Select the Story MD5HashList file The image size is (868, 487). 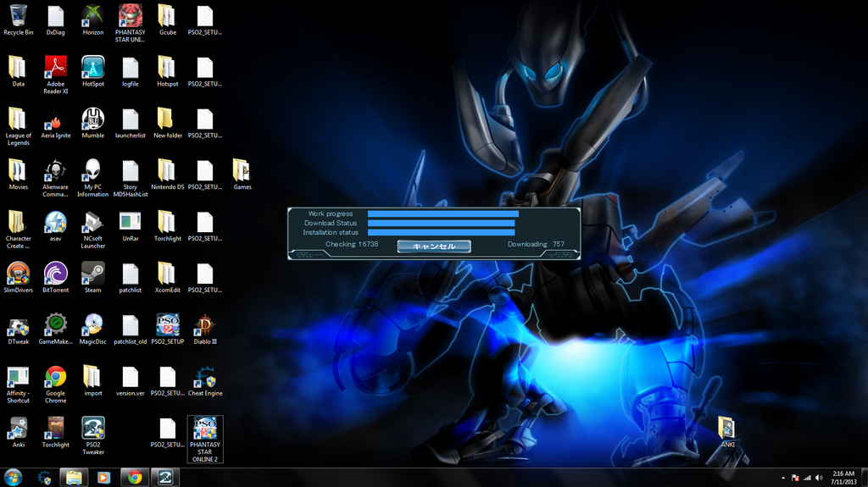[x=130, y=178]
